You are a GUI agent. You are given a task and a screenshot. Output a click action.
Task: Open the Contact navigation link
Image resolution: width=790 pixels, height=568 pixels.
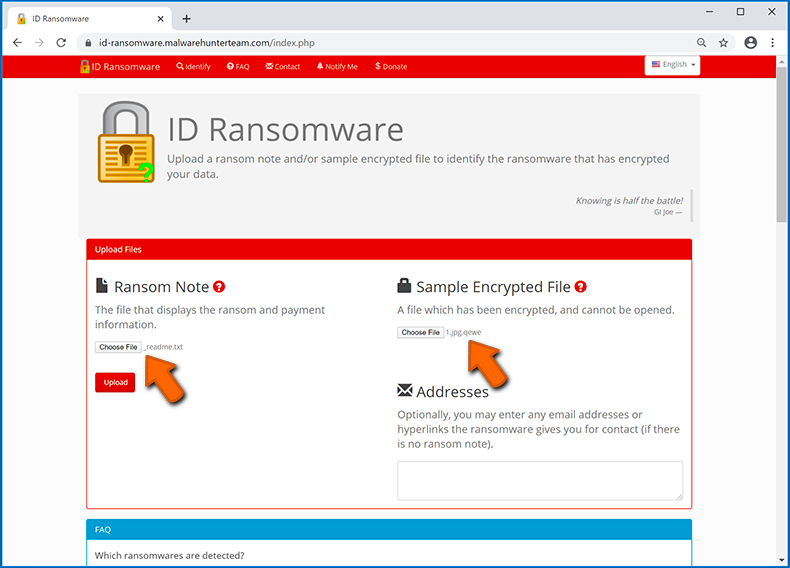283,67
